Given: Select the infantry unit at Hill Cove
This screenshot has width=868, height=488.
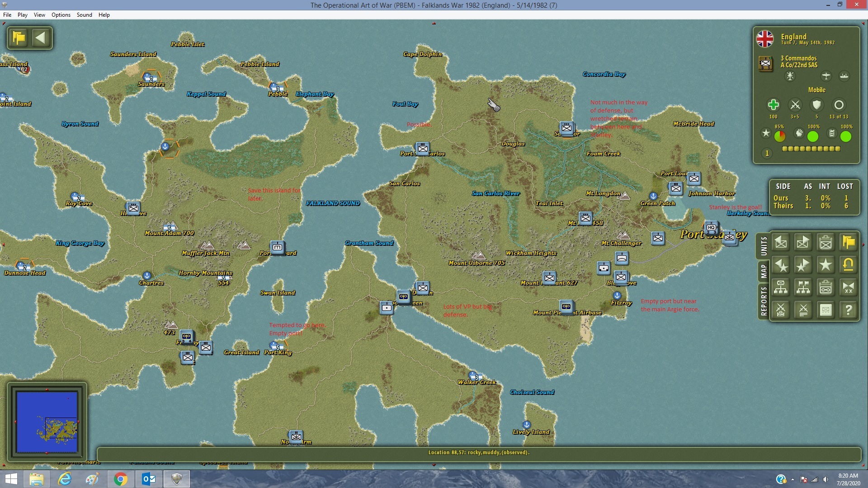Looking at the screenshot, I should 133,208.
